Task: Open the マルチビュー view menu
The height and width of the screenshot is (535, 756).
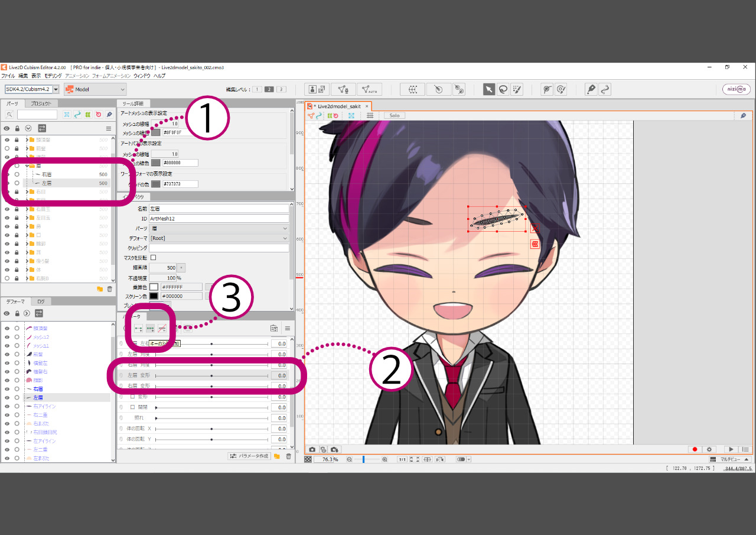Action: (730, 459)
